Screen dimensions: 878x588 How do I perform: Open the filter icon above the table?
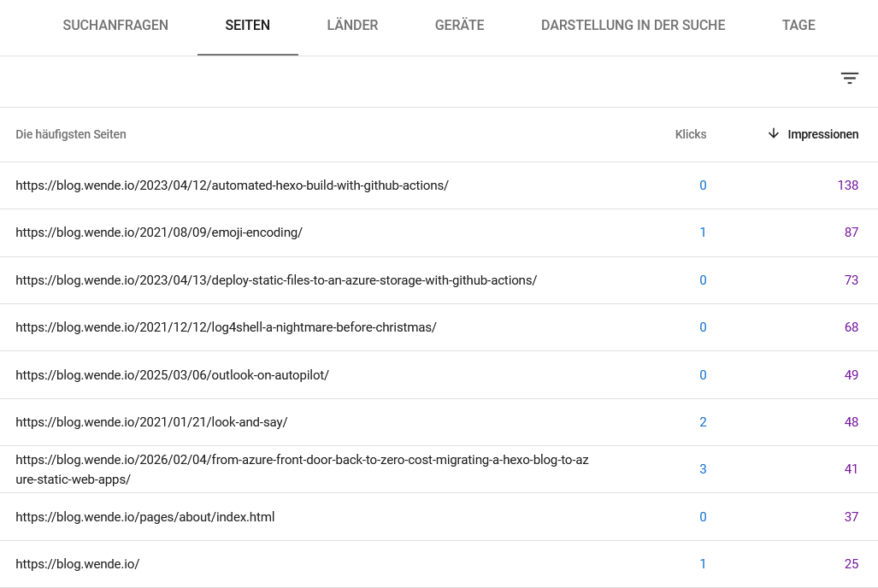tap(849, 78)
